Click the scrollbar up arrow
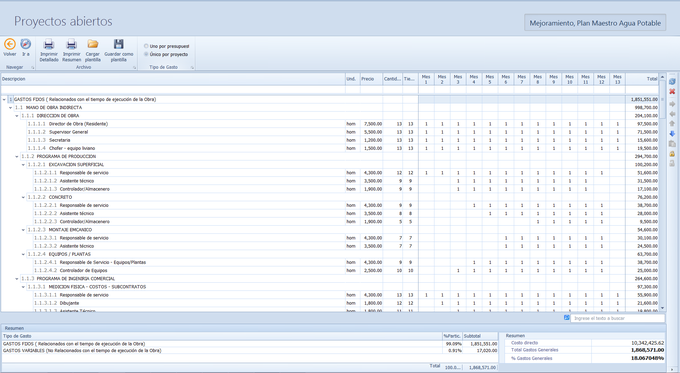The image size is (680, 373). click(662, 77)
